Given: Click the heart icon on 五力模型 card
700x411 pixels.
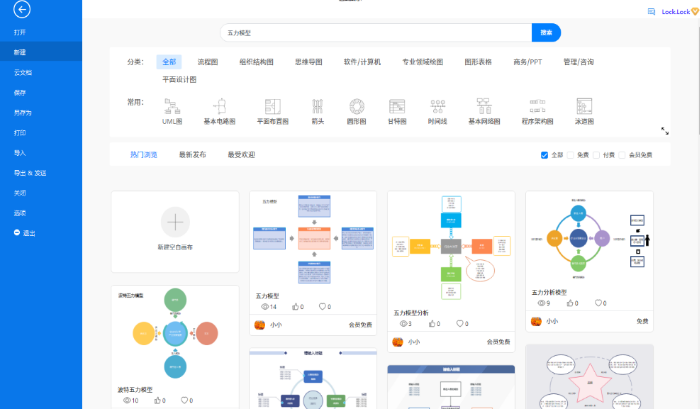Looking at the screenshot, I should [322, 307].
